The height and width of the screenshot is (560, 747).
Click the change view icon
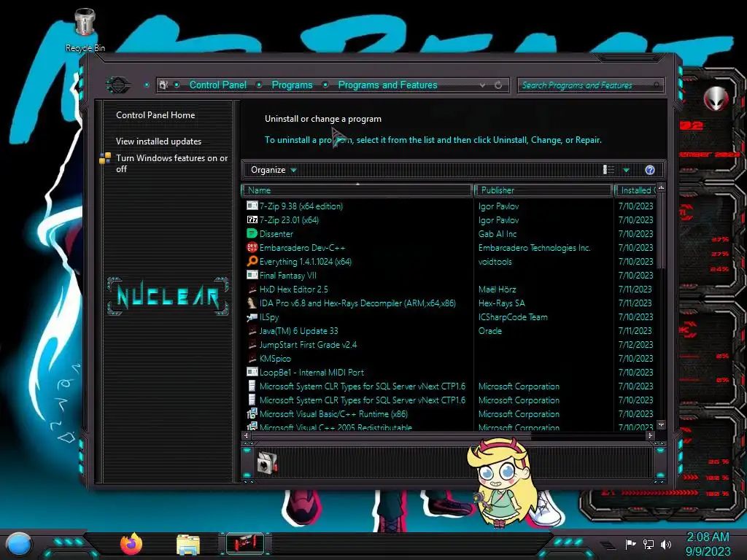[608, 170]
